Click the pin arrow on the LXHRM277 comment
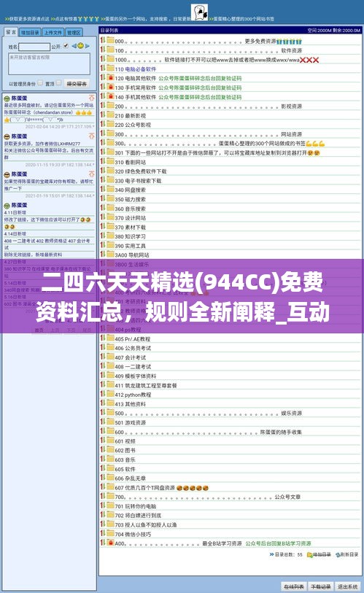Viewport: 364px width, 593px height. pyautogui.click(x=92, y=136)
